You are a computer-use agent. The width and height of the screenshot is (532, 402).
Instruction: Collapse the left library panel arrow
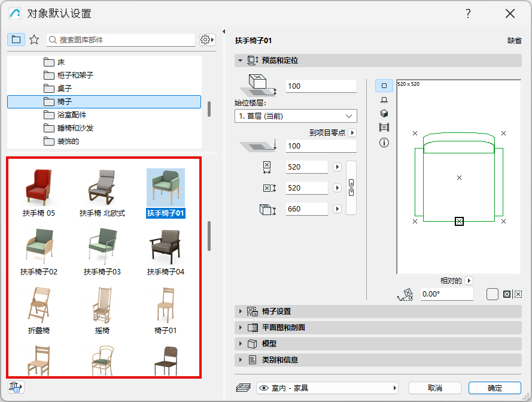(x=224, y=32)
